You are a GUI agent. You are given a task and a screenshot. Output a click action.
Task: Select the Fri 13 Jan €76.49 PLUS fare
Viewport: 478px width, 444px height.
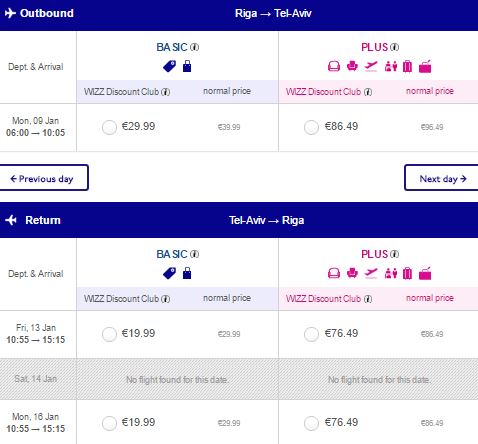click(311, 334)
